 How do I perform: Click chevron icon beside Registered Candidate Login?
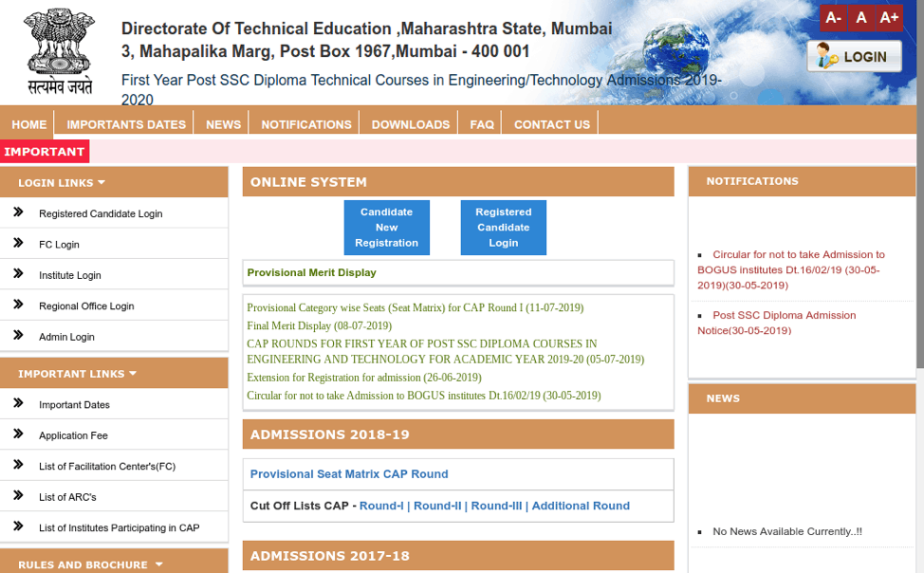(18, 213)
